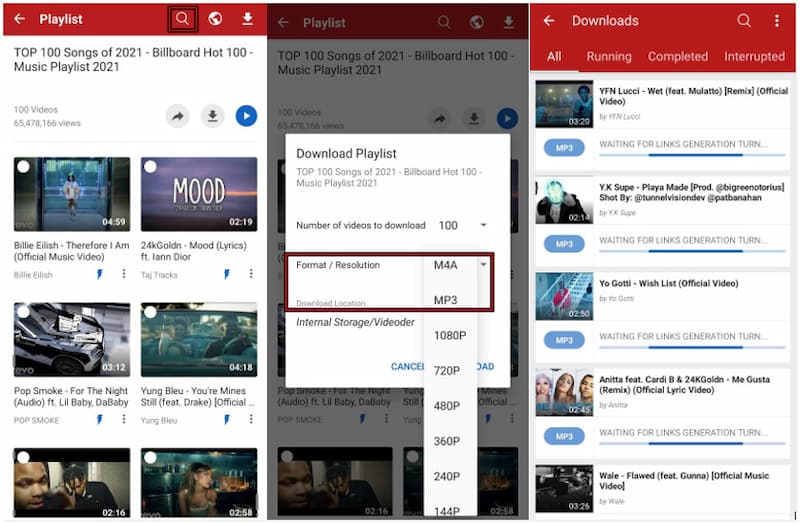The height and width of the screenshot is (524, 800).
Task: Open the Billie Eilish Therefore I Am thumbnail
Action: 72,194
